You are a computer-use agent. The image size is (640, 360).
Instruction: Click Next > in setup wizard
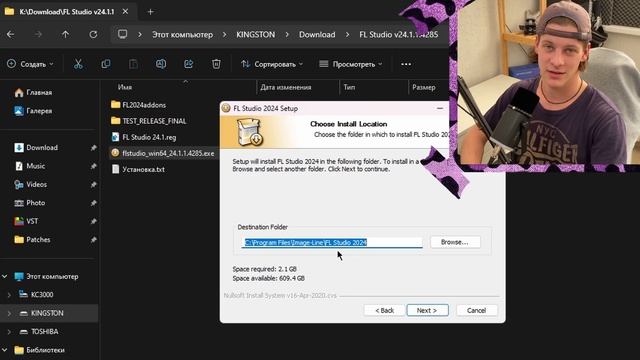point(427,310)
